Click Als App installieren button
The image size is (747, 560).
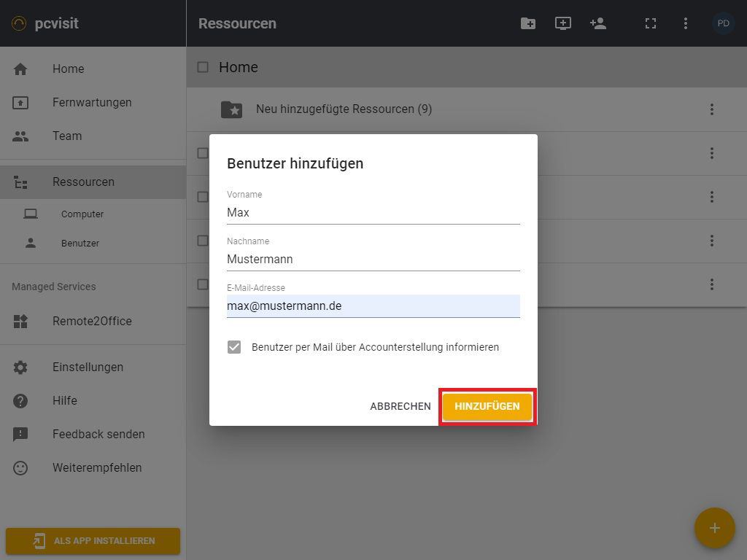pos(93,541)
